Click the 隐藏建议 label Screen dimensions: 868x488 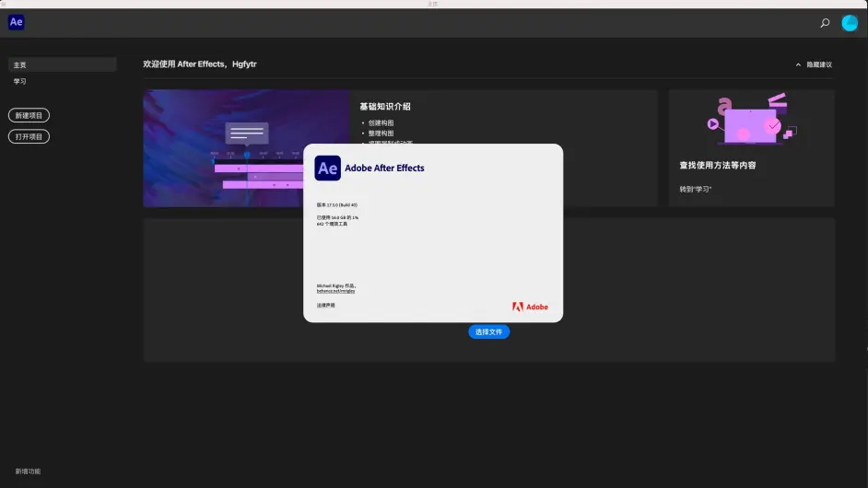click(x=819, y=64)
